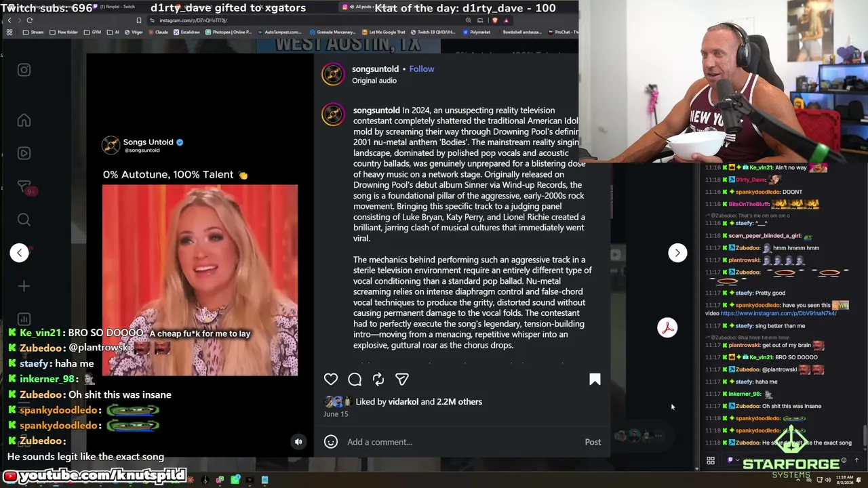The image size is (868, 488).
Task: Click the Add a comment field
Action: (461, 442)
